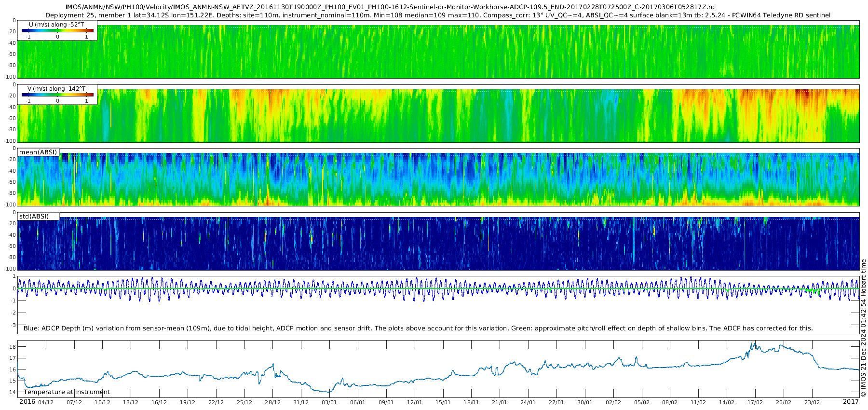Image resolution: width=868 pixels, height=410 pixels.
Task: Click the 02/02 date tick
Action: (613, 402)
